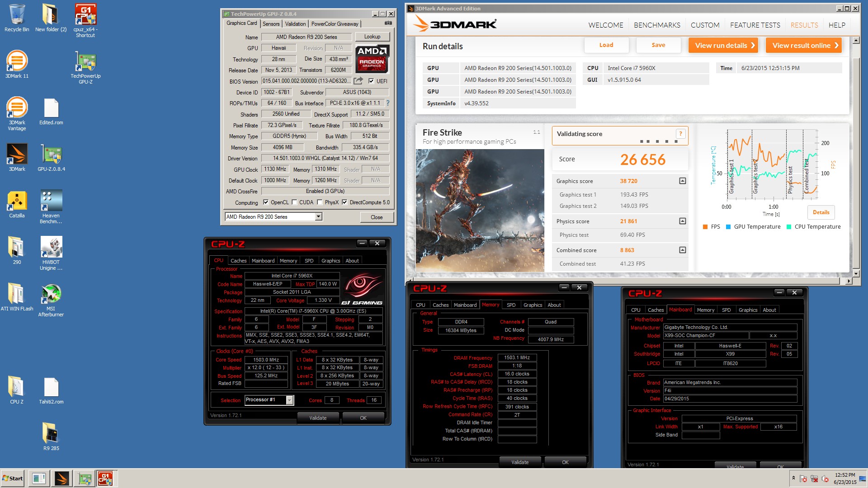The image size is (868, 488).
Task: Click Lookup button in GPU-Z
Action: 372,37
